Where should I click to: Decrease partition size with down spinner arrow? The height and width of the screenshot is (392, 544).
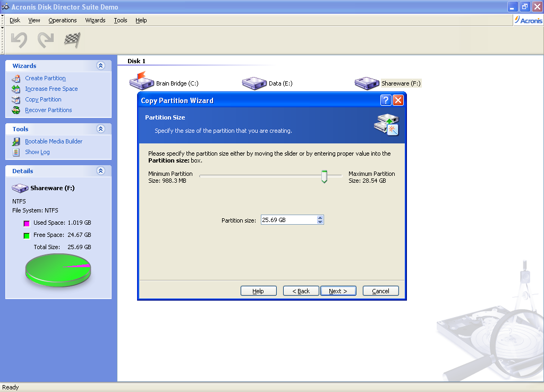tap(320, 222)
